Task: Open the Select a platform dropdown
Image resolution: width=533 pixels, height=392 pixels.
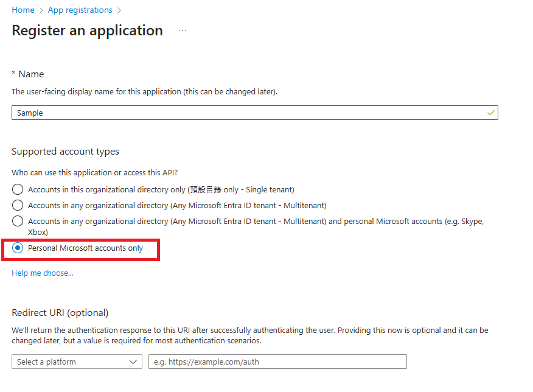Action: coord(77,362)
